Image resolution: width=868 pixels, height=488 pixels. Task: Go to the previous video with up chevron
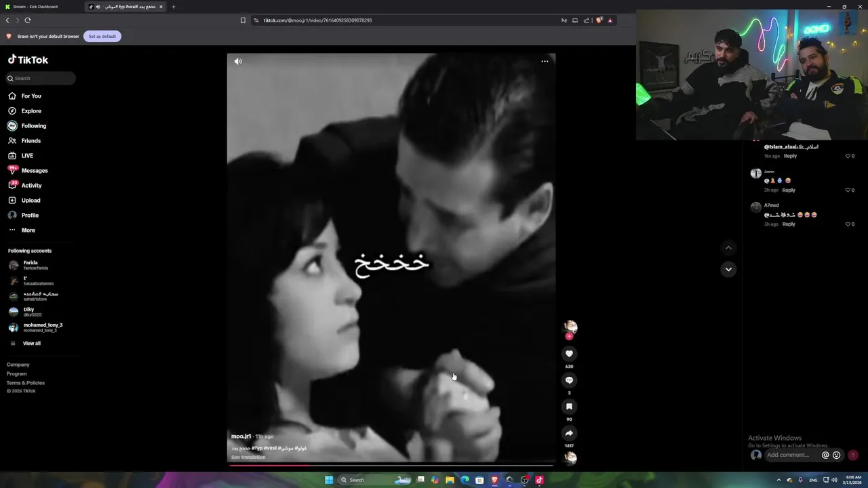point(728,247)
